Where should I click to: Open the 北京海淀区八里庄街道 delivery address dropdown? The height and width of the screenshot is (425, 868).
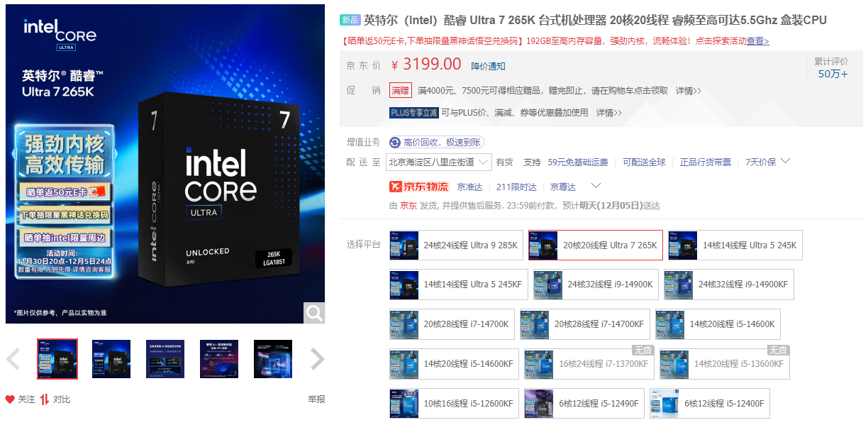pyautogui.click(x=439, y=162)
